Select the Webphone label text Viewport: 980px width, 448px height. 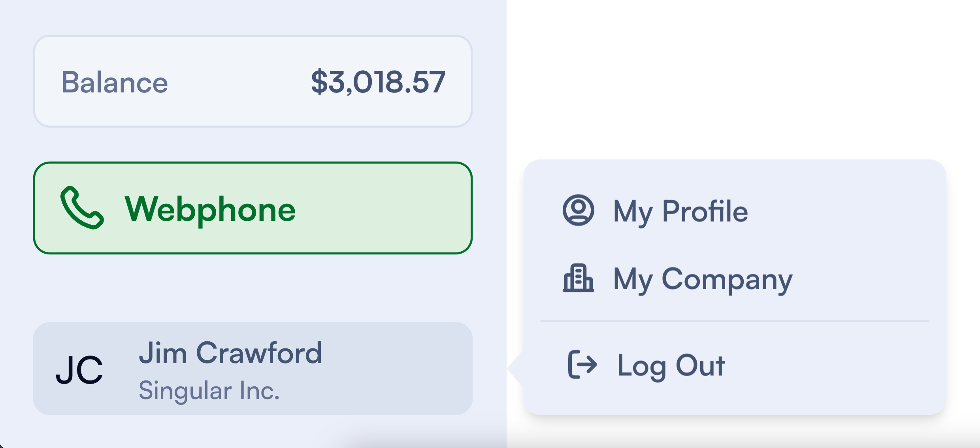pyautogui.click(x=210, y=209)
